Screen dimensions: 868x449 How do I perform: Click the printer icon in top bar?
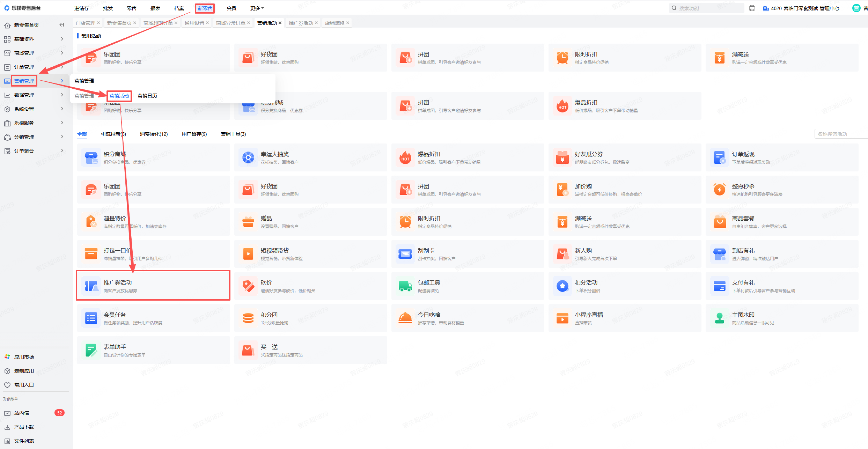752,8
